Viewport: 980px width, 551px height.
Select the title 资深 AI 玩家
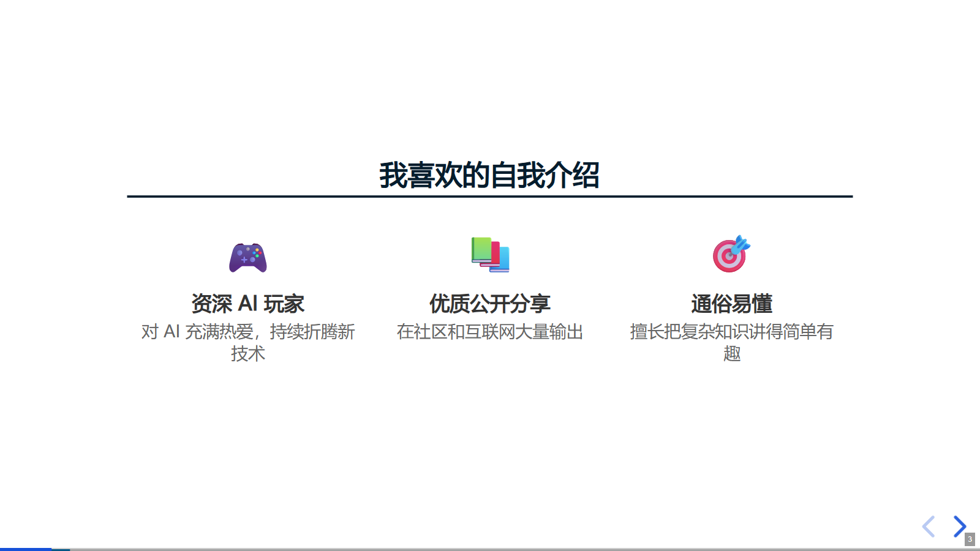(x=248, y=304)
